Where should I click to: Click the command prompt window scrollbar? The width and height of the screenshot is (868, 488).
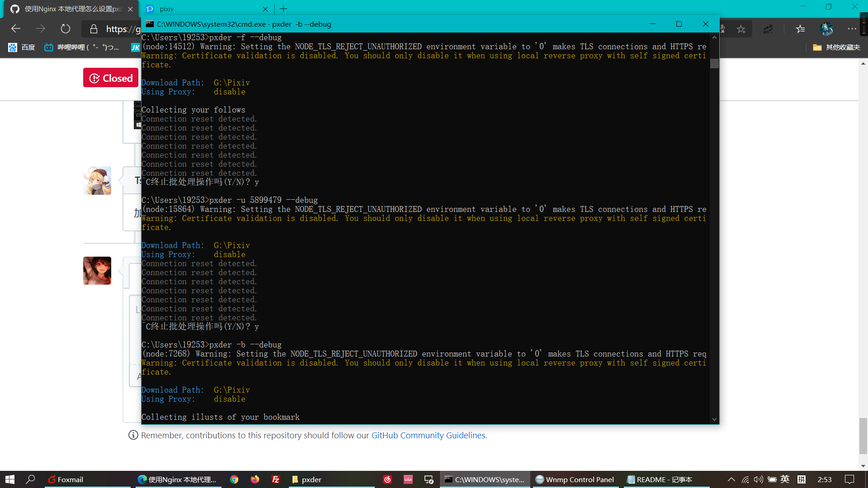click(x=714, y=63)
